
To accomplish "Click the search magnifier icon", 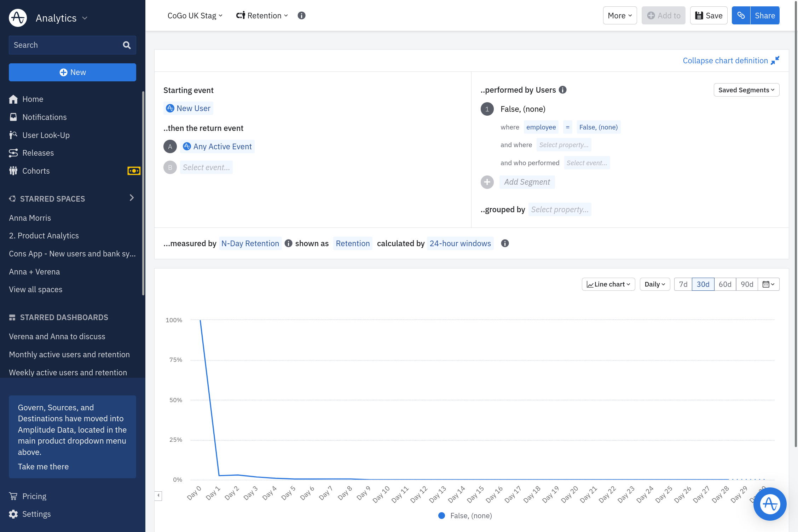I will 127,45.
